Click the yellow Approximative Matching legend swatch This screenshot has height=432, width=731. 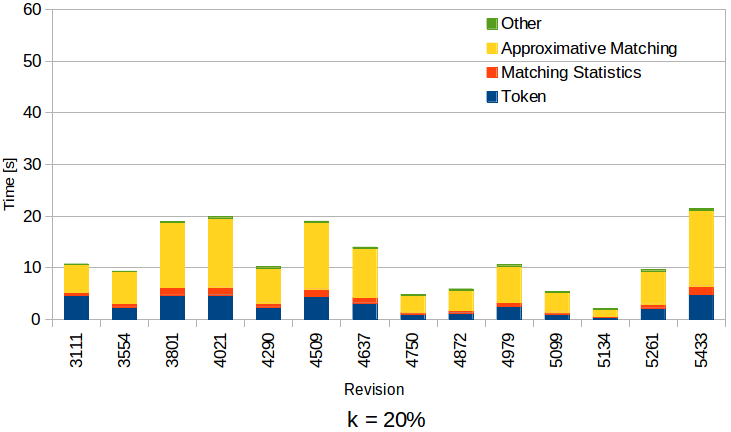[491, 48]
